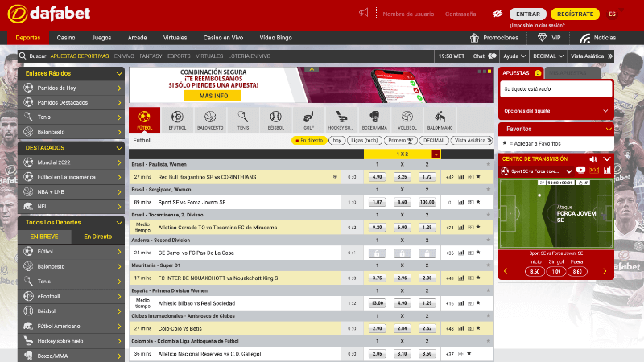644x362 pixels.
Task: Toggle the Primero trophy filter
Action: pos(400,140)
